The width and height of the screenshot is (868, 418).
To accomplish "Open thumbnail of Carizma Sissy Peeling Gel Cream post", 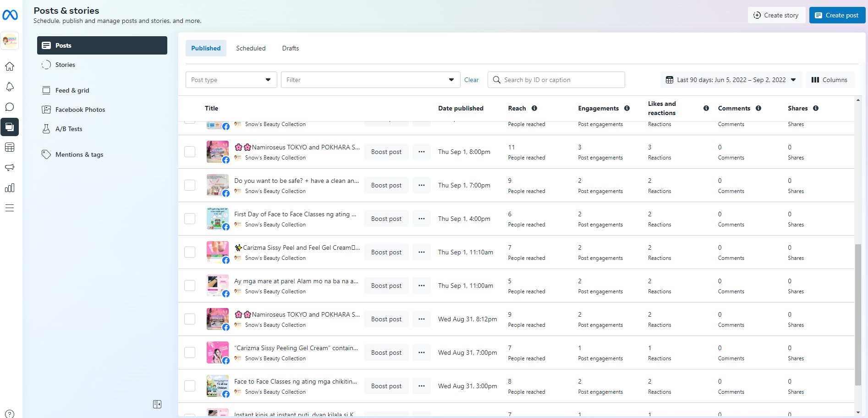I will pos(218,352).
